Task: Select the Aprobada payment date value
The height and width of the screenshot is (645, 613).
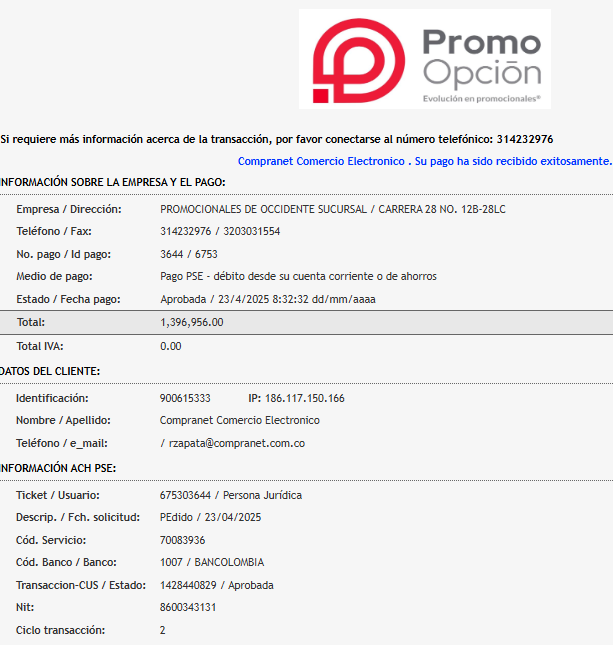Action: pyautogui.click(x=268, y=299)
